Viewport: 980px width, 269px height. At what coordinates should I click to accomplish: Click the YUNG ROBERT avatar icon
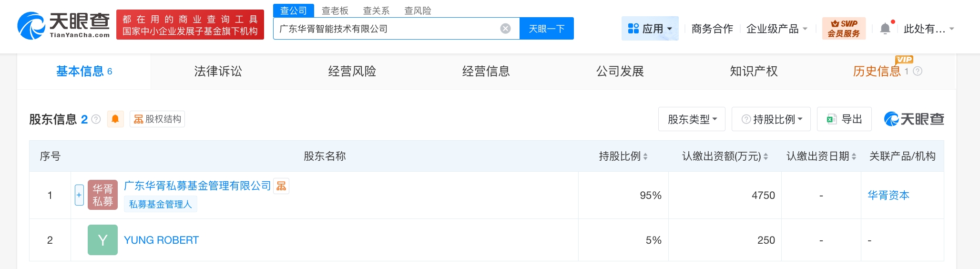(x=102, y=240)
